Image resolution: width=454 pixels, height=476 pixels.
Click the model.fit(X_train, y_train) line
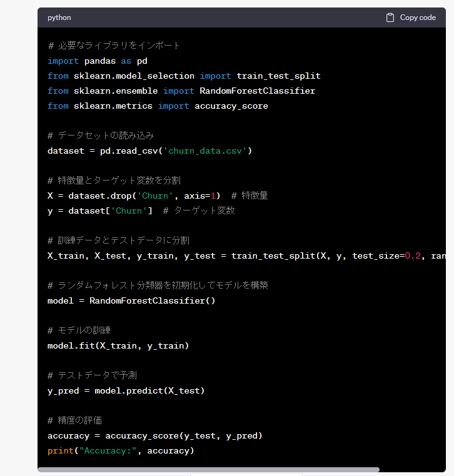pyautogui.click(x=118, y=345)
